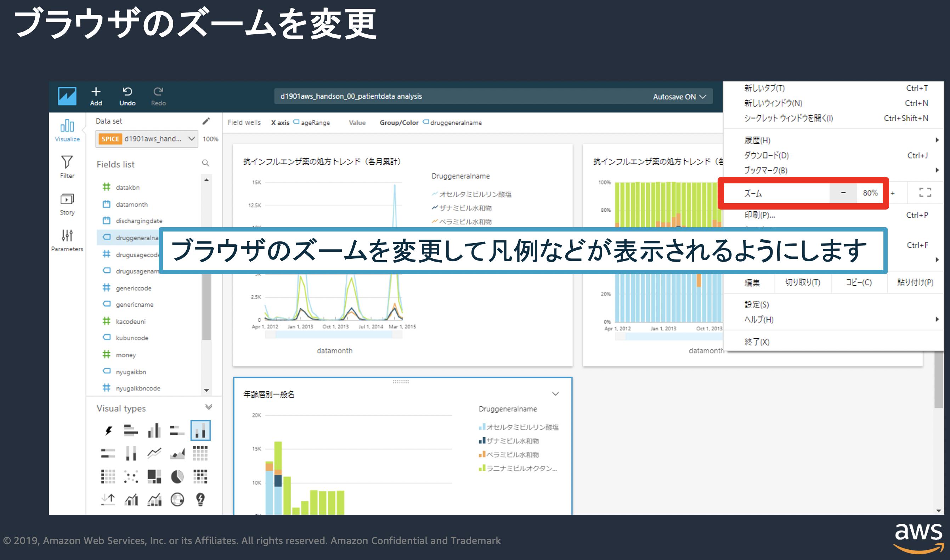Open the Parameters panel
This screenshot has width=950, height=560.
point(67,240)
